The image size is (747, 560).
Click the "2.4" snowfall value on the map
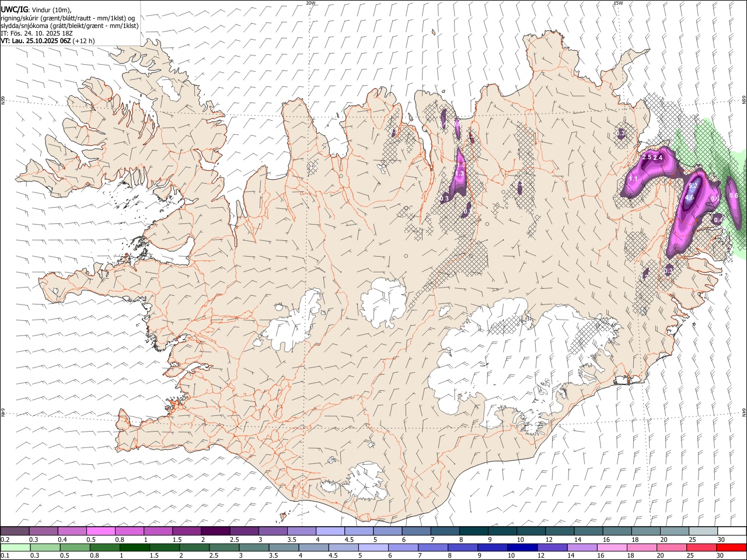coord(658,157)
